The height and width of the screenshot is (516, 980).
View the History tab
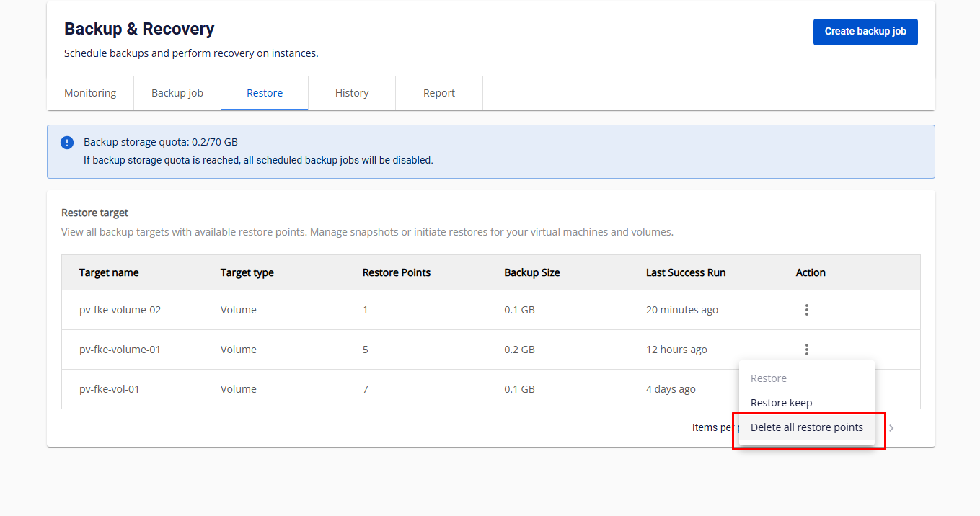(352, 93)
